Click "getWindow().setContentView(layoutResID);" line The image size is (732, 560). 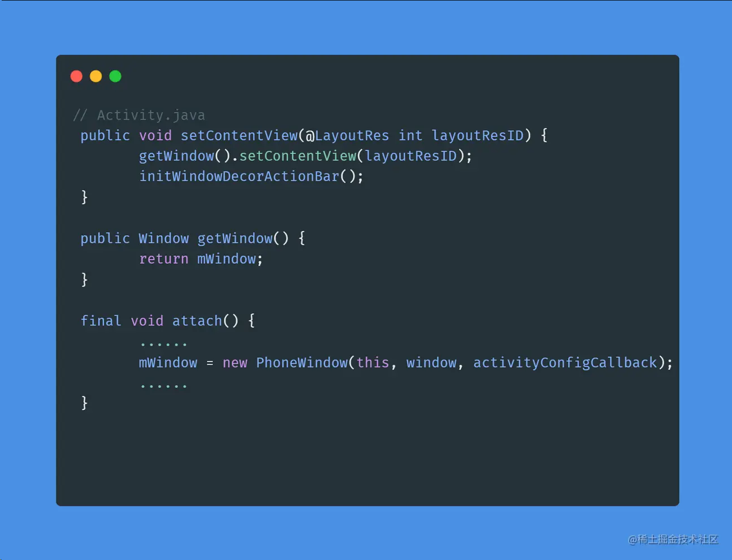coord(305,156)
